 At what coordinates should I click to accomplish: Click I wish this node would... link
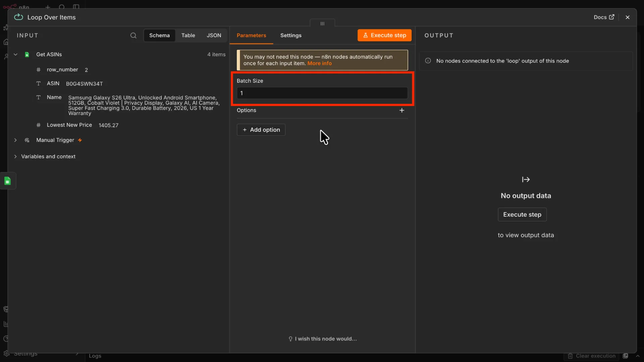click(x=322, y=339)
